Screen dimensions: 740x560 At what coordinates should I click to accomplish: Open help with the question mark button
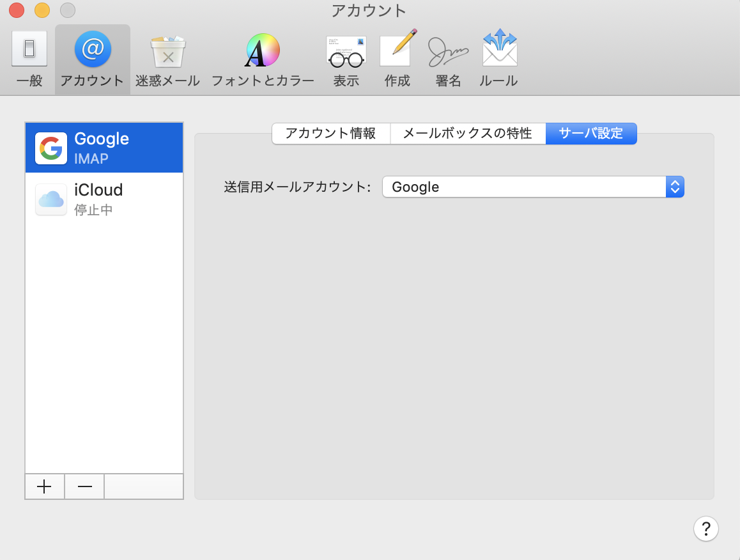pyautogui.click(x=706, y=529)
